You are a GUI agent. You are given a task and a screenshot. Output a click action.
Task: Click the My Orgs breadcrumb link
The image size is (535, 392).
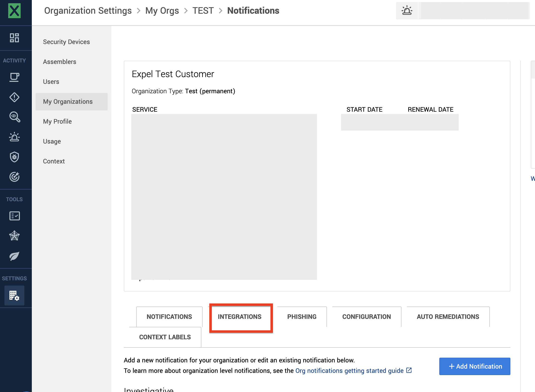162,10
